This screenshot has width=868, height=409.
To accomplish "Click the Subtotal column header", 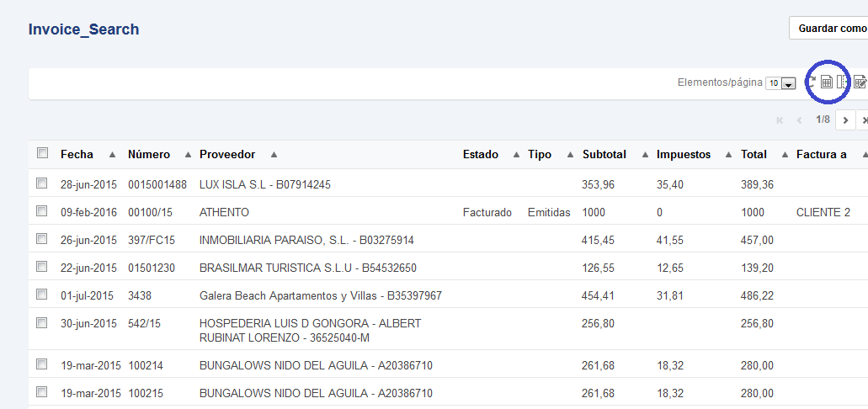I will [x=604, y=154].
